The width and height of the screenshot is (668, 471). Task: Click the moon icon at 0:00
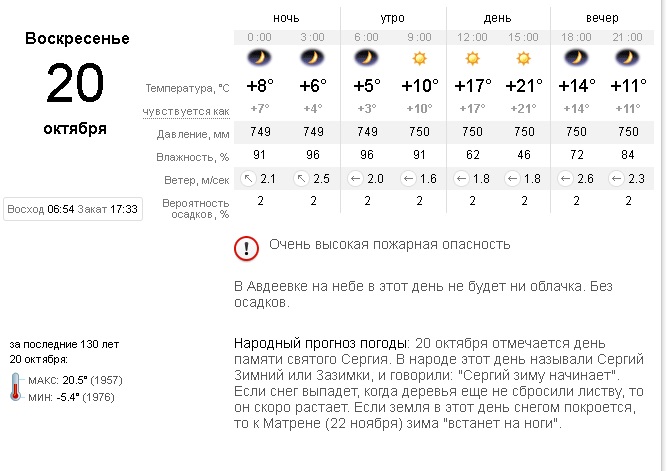tap(260, 58)
